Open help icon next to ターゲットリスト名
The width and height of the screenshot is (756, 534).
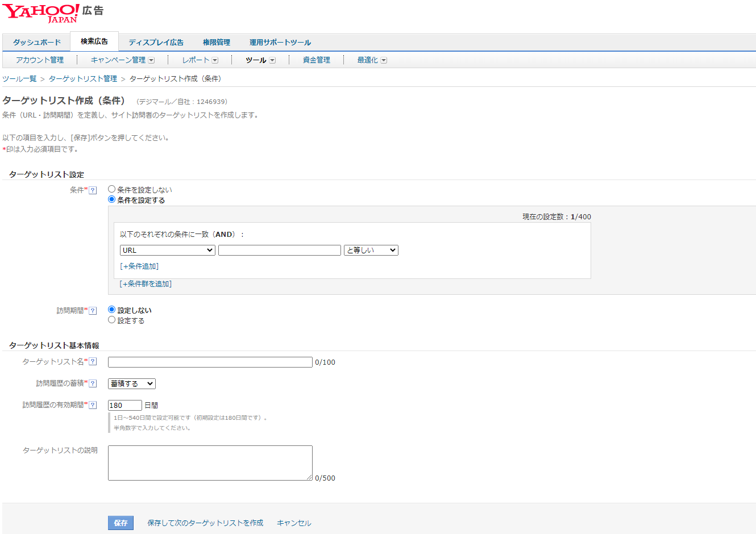(93, 362)
